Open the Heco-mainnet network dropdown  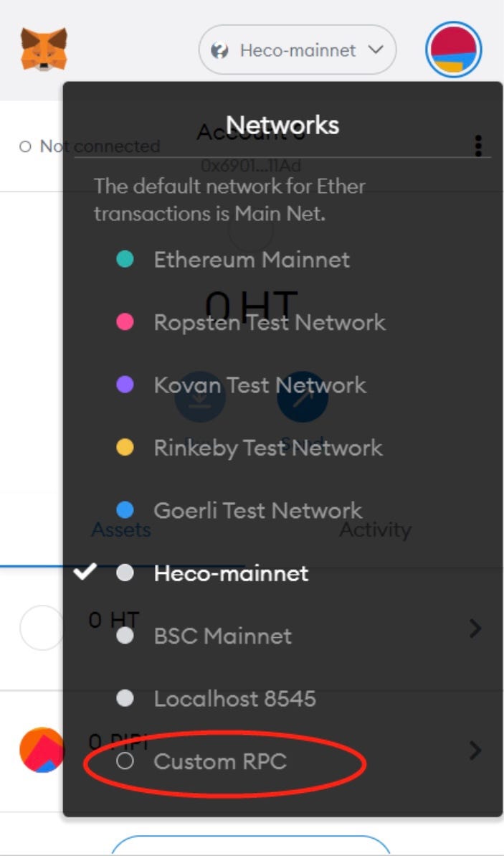pos(297,50)
